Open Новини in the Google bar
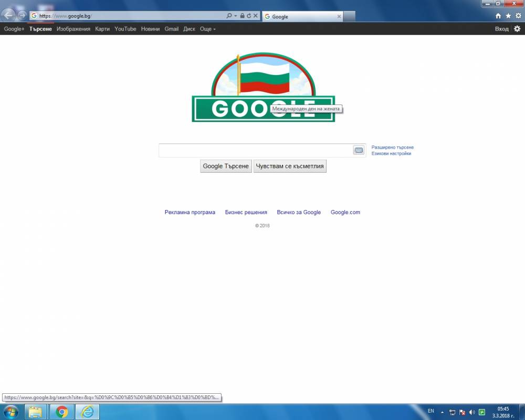This screenshot has width=525, height=420. (x=150, y=29)
